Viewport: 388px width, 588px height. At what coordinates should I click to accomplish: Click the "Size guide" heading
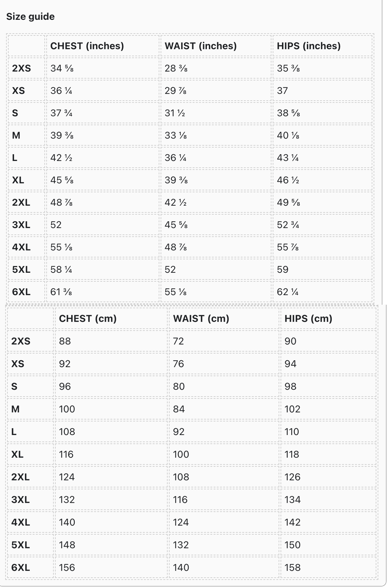[x=30, y=17]
